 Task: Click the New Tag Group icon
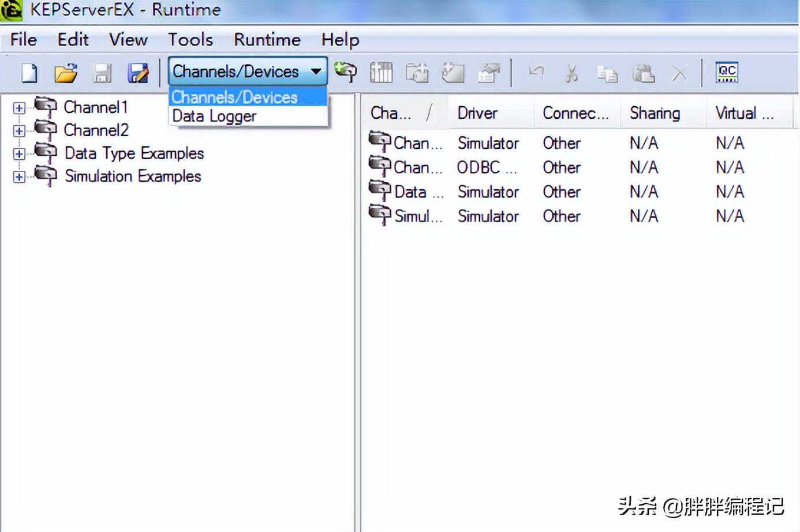pyautogui.click(x=417, y=73)
